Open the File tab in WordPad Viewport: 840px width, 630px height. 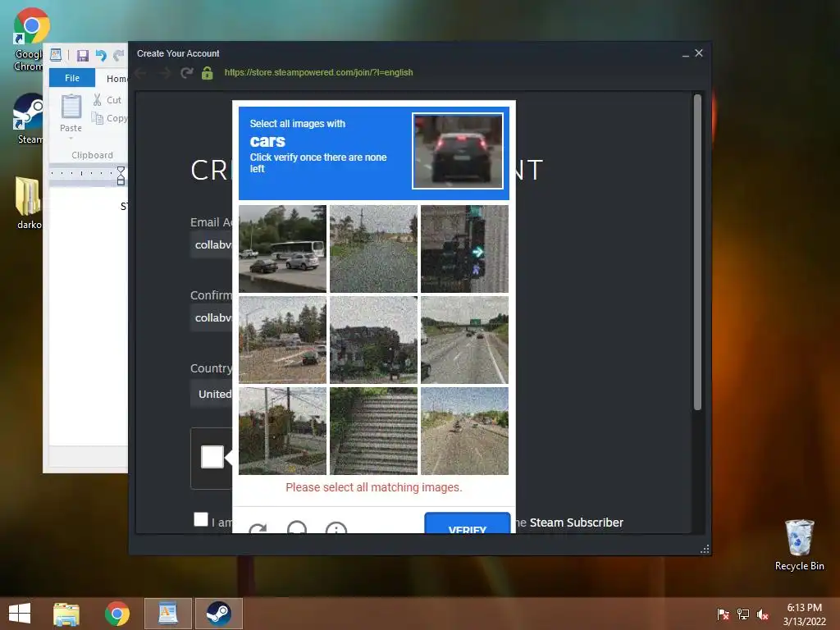tap(72, 78)
